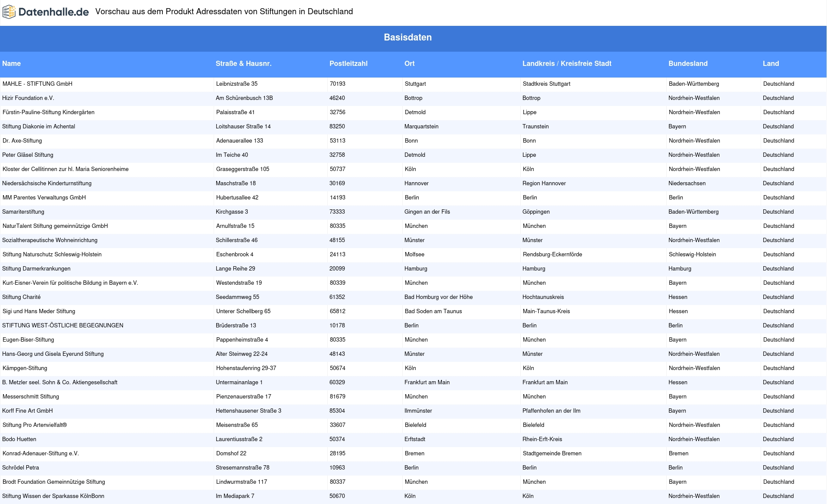
Task: Click the Datenhalle.de logo icon
Action: click(9, 12)
